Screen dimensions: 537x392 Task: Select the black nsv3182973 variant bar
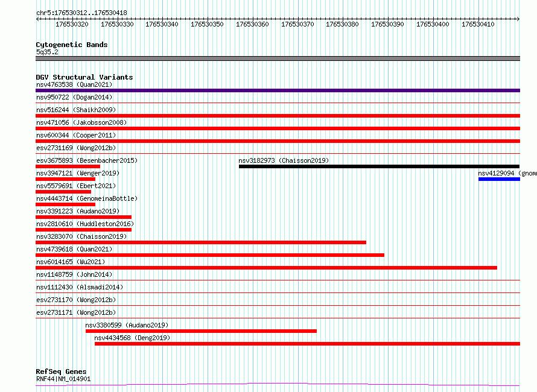tap(379, 166)
